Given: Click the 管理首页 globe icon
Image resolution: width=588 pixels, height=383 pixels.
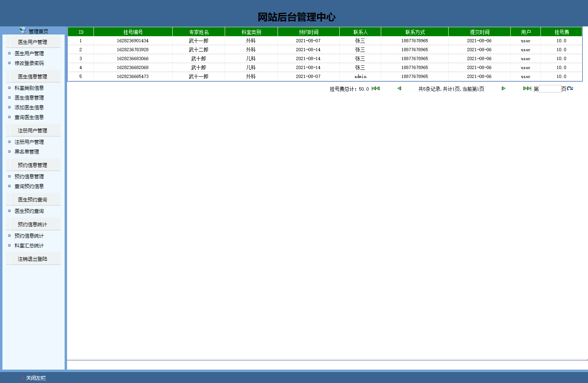Looking at the screenshot, I should pyautogui.click(x=23, y=30).
